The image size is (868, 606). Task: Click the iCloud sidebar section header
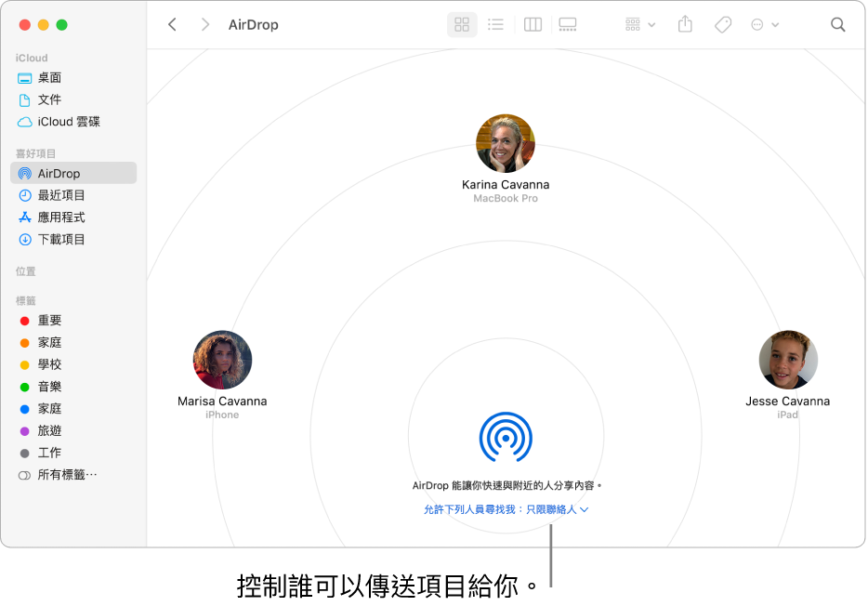pos(32,59)
